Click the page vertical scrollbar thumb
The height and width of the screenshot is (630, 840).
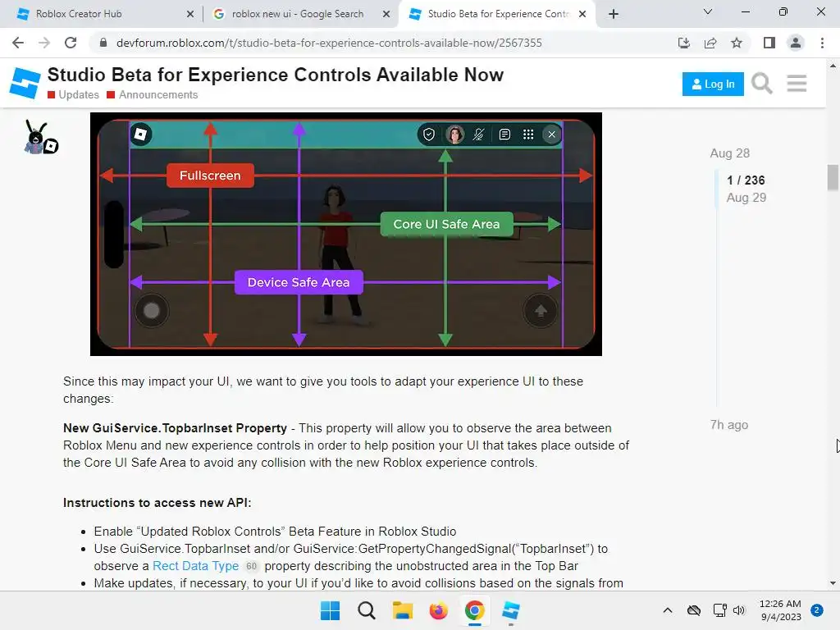tap(833, 177)
